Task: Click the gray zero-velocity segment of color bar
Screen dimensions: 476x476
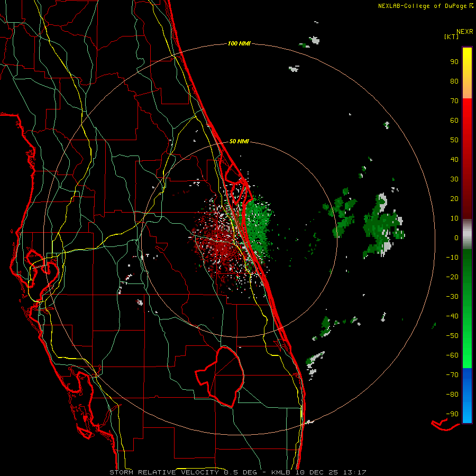Action: pyautogui.click(x=467, y=234)
